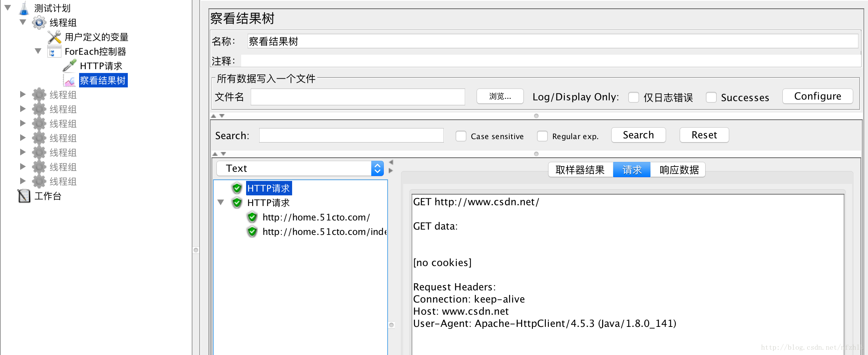This screenshot has width=868, height=355.
Task: Click the 'Request Headers:' line
Action: point(455,287)
